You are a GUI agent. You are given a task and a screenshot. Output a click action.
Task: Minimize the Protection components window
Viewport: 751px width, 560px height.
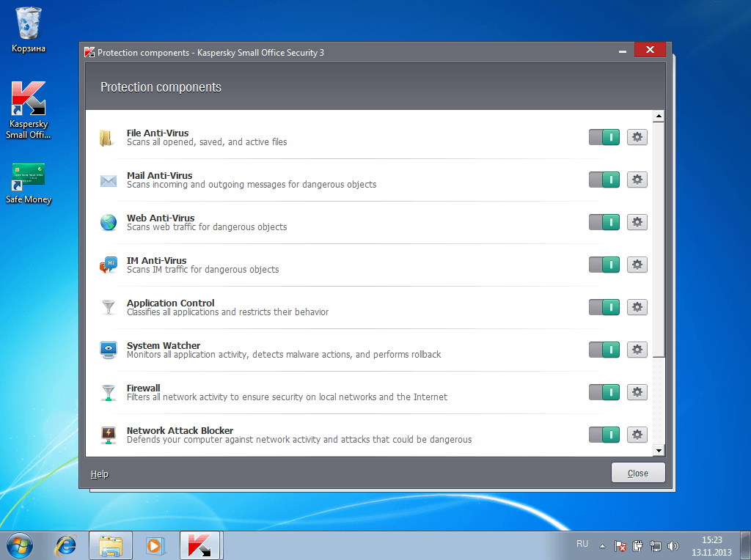(x=622, y=51)
